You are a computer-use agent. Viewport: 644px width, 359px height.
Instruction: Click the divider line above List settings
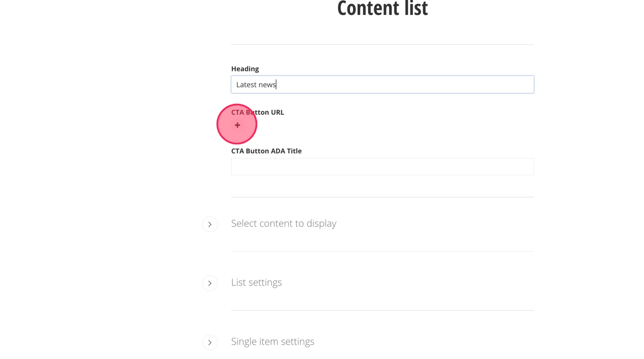[x=382, y=251]
